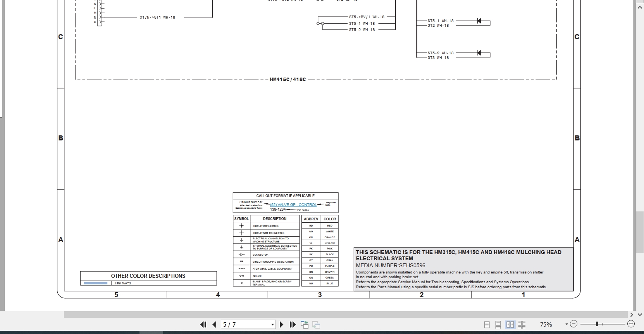
Task: Click the CALLOUT FORMAT IF APPLICABLE heading
Action: point(286,196)
